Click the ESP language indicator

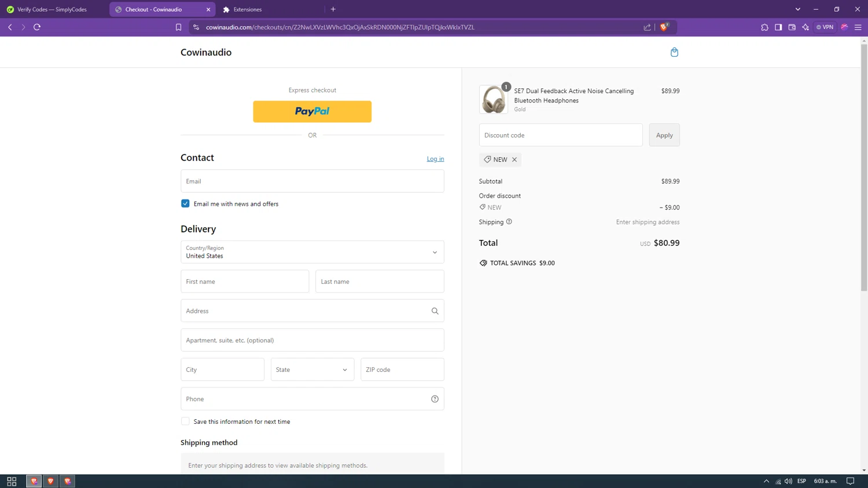pos(801,481)
